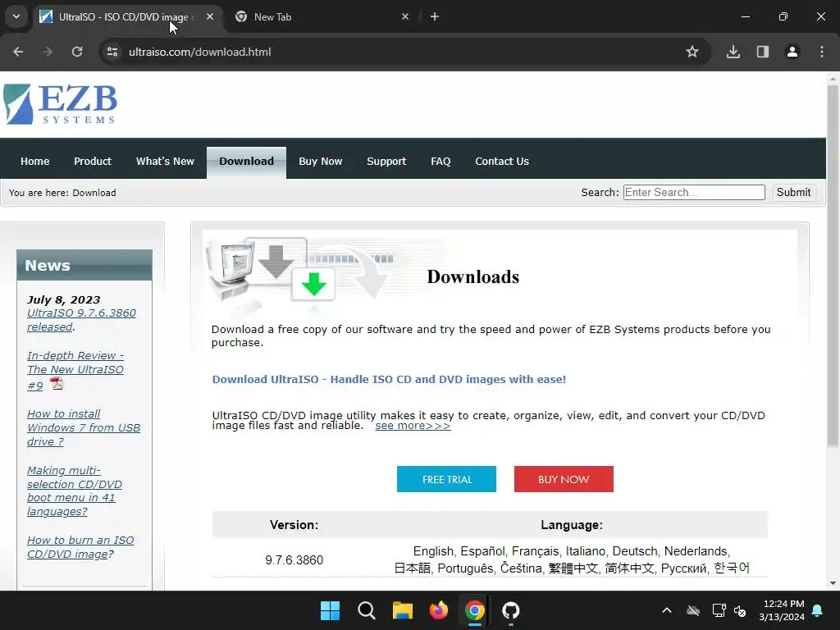Open the see more>>> link
The width and height of the screenshot is (840, 630).
click(x=413, y=426)
